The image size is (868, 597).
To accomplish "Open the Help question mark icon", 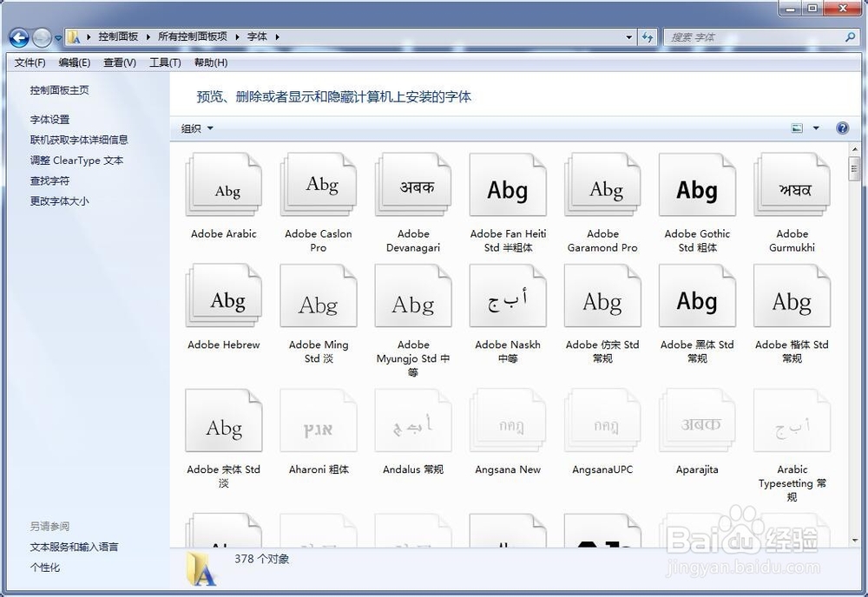I will 842,128.
